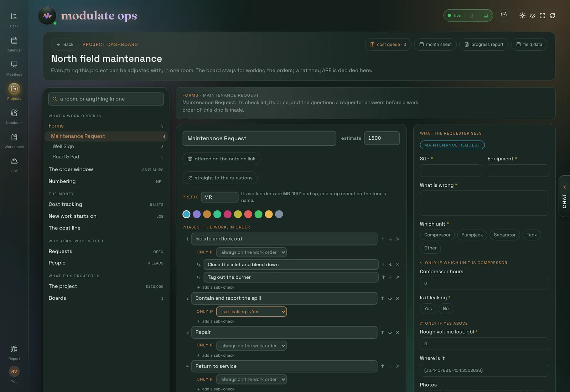Open the 'Is it leaking is Yes' dropdown
The image size is (570, 392).
(252, 311)
